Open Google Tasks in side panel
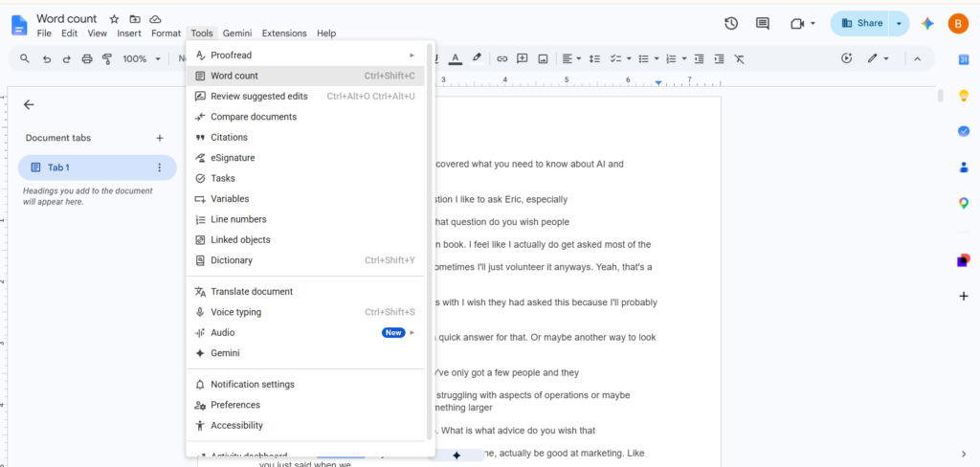Screen dimensions: 980x467 coord(963,131)
